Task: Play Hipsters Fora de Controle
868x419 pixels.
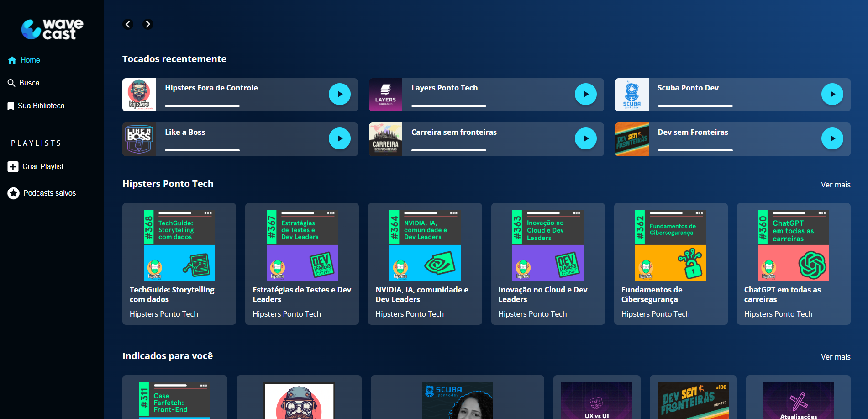Action: pyautogui.click(x=340, y=94)
